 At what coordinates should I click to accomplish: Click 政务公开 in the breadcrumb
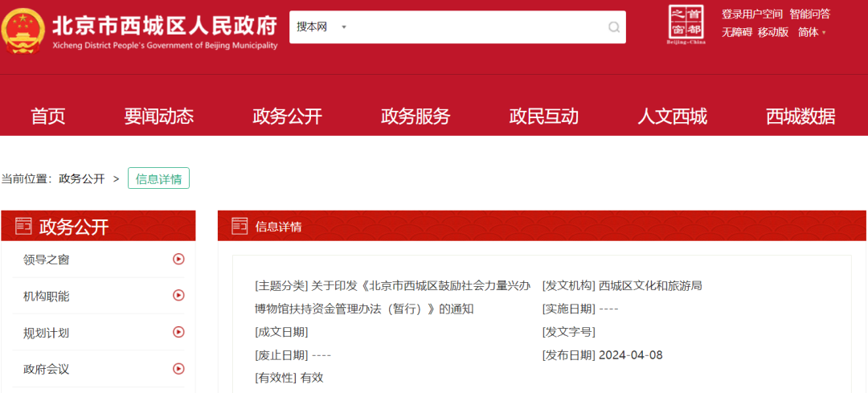pyautogui.click(x=82, y=178)
